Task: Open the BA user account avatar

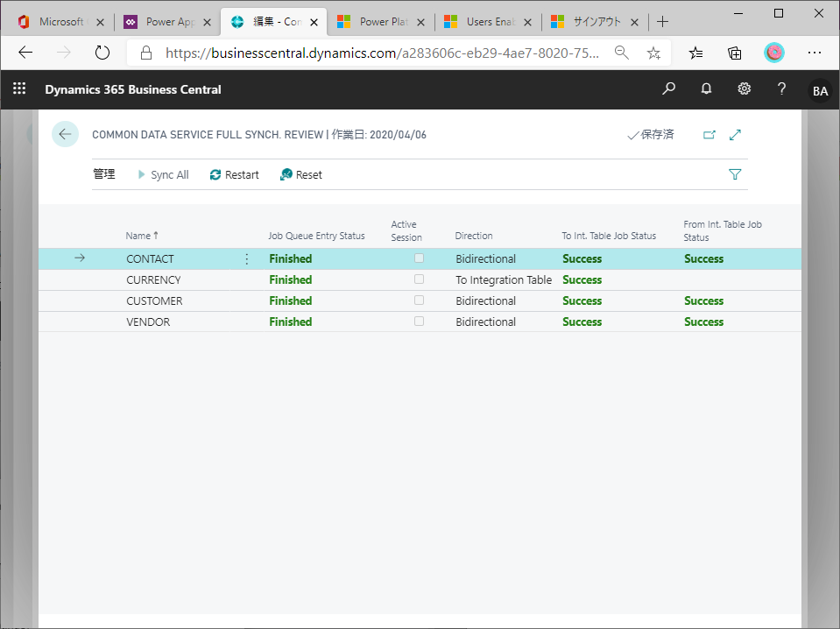Action: click(820, 90)
